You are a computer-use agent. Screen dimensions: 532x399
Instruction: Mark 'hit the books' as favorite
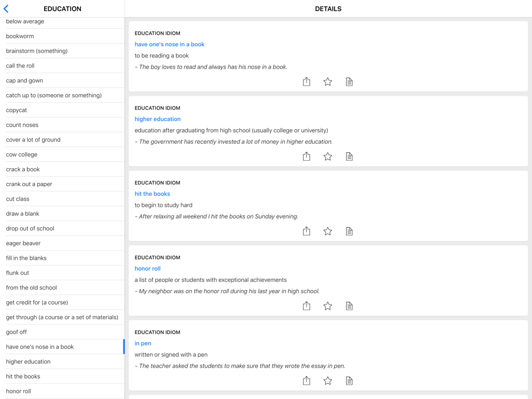point(328,231)
